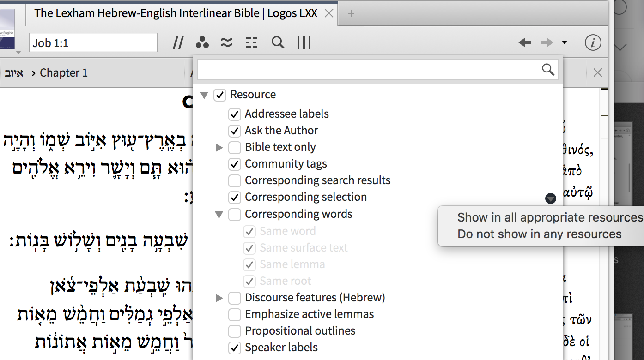This screenshot has height=360, width=644.
Task: Close the Lexham Interlinear Bible tab
Action: point(329,13)
